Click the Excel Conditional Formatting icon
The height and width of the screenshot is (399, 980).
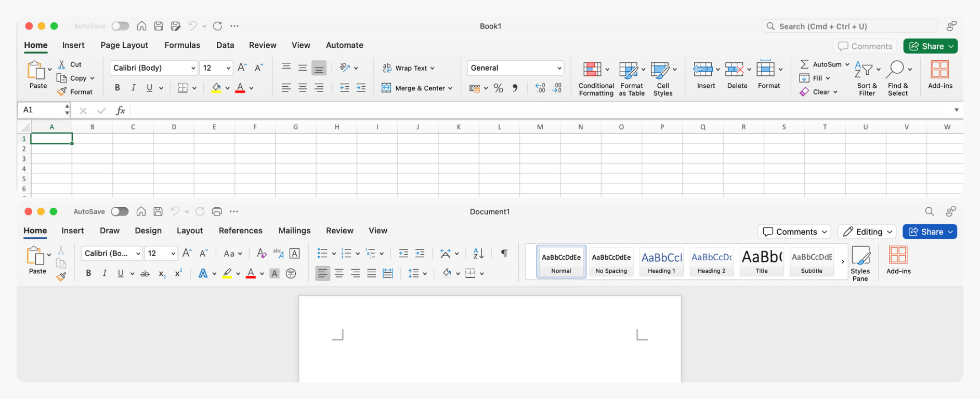coord(592,69)
